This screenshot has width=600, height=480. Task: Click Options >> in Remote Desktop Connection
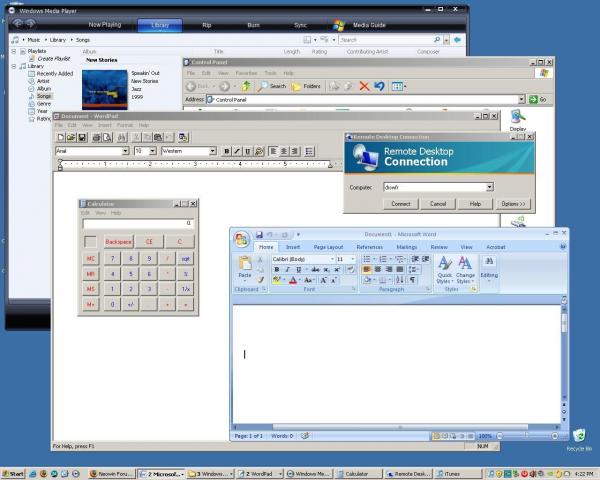coord(513,204)
